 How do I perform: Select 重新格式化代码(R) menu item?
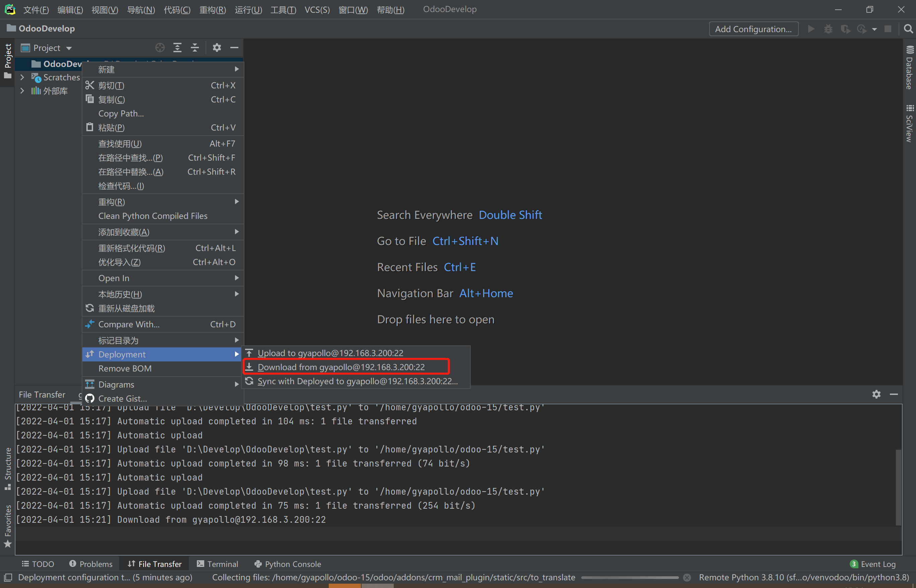163,248
